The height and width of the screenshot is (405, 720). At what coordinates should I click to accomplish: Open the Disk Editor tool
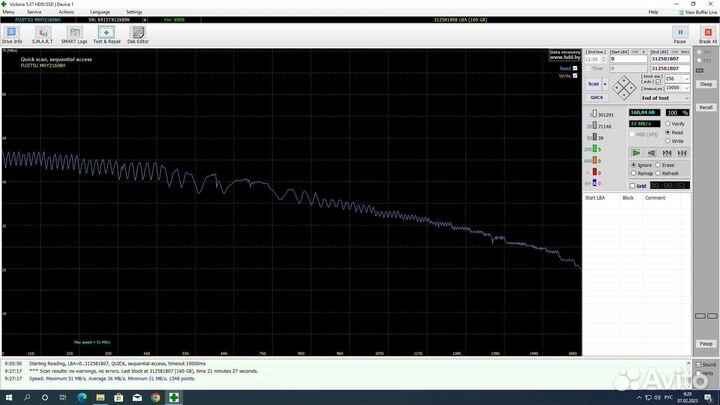point(138,35)
